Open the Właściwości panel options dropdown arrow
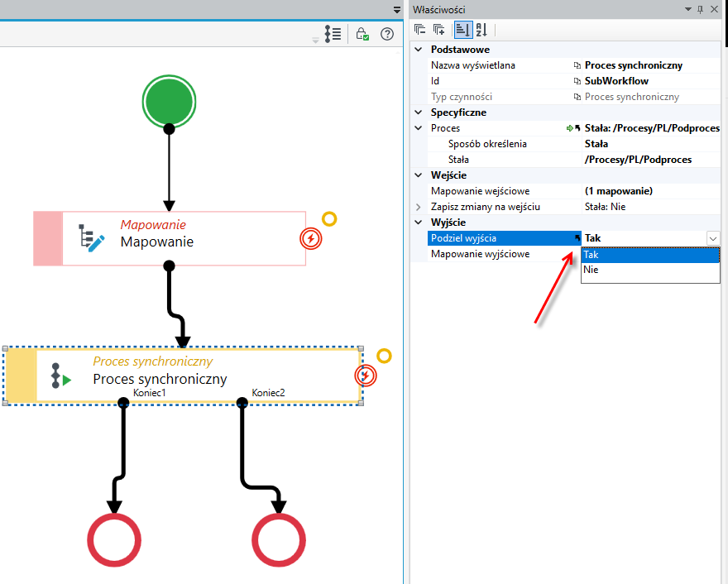The image size is (728, 584). 688,9
